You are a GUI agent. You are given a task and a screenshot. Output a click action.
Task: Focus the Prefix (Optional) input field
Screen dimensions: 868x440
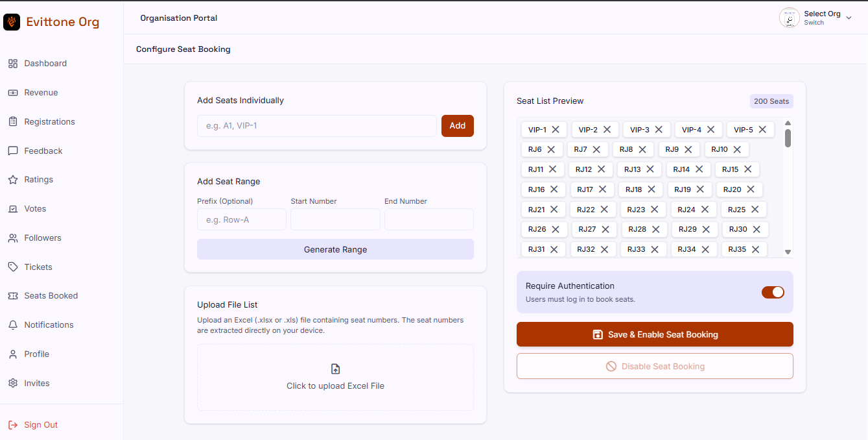(x=242, y=219)
